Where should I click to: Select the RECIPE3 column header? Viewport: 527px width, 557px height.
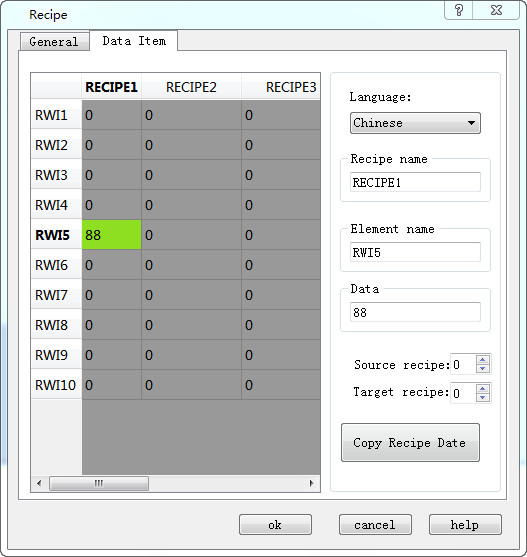pos(281,87)
